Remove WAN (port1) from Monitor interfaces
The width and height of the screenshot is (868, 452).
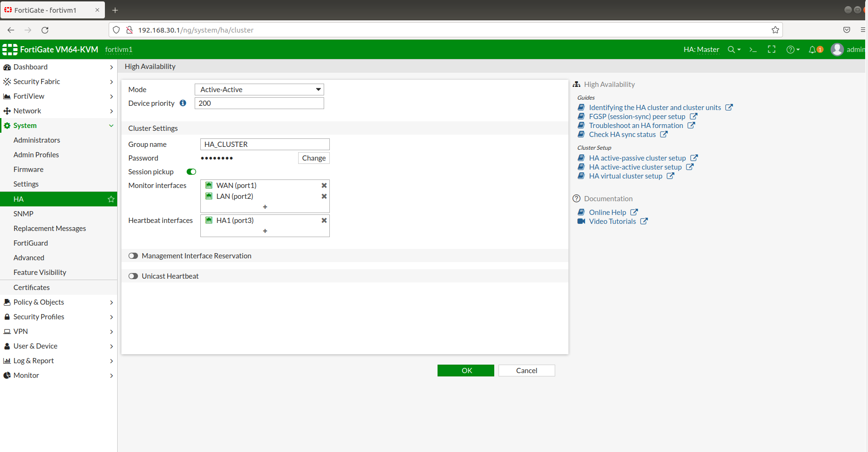(x=324, y=185)
